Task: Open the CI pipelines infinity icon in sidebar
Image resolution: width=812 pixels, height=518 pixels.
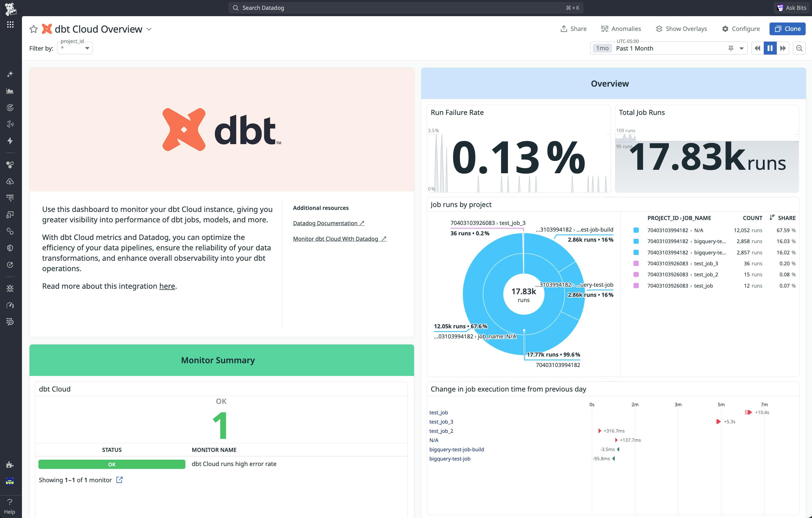Action: (10, 231)
